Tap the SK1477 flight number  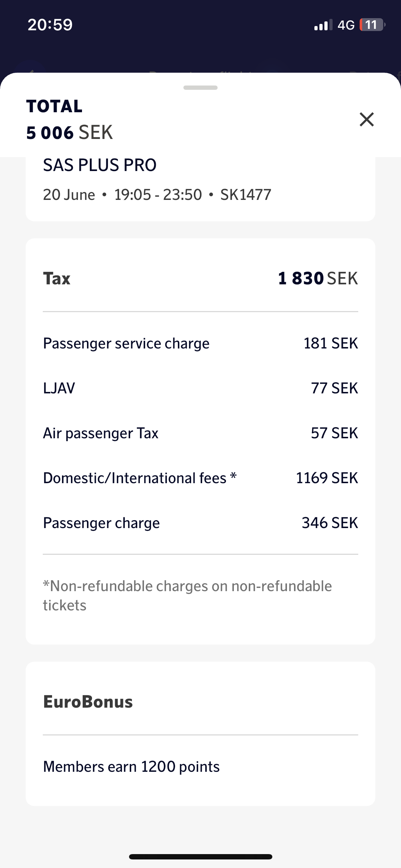tap(246, 195)
